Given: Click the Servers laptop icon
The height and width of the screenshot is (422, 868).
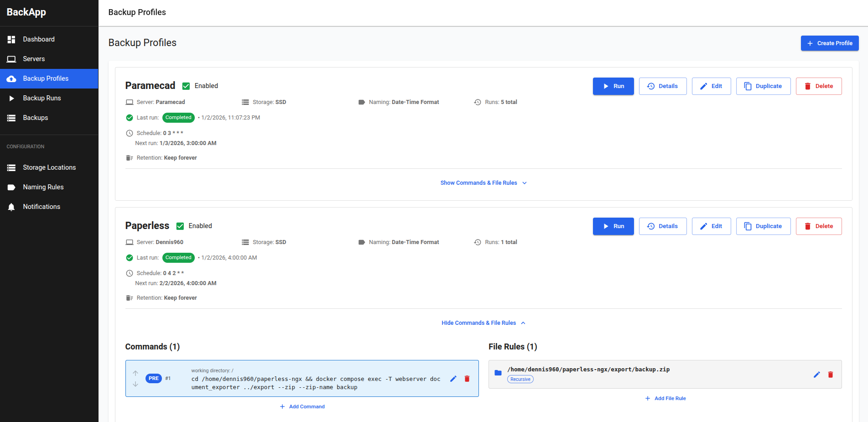Looking at the screenshot, I should [11, 59].
